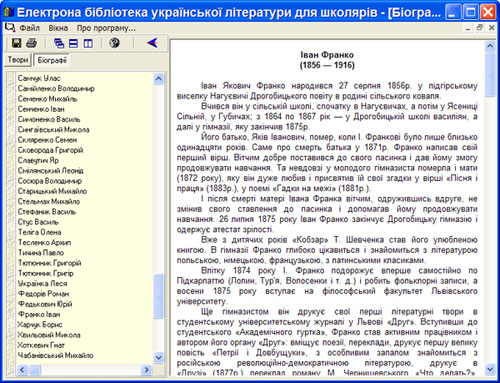Click biography text scrollbar thumb
500x383 pixels.
(x=490, y=74)
